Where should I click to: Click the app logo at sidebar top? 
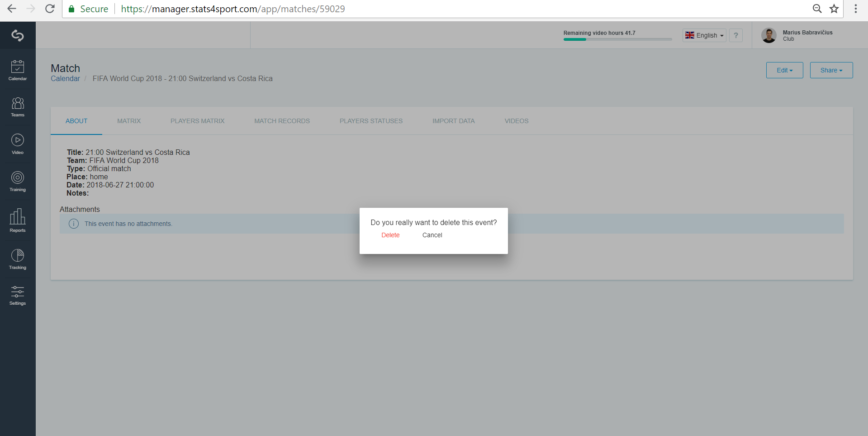tap(18, 35)
